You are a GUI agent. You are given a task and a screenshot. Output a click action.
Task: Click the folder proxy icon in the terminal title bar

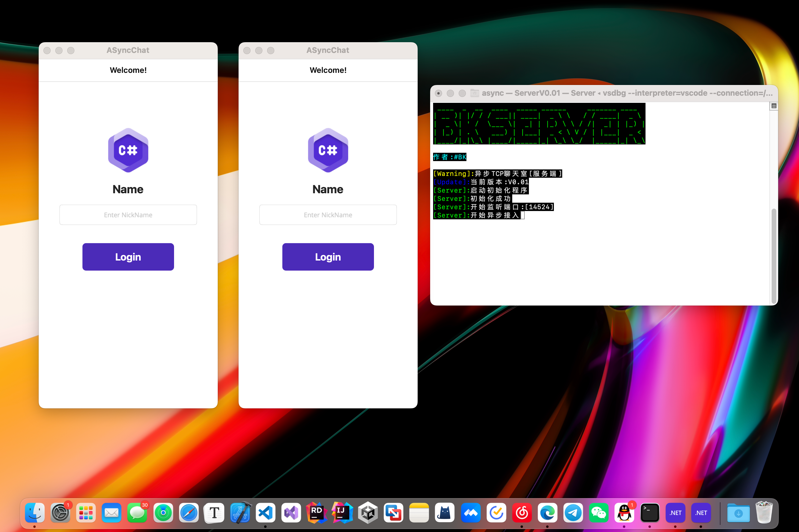[x=474, y=93]
